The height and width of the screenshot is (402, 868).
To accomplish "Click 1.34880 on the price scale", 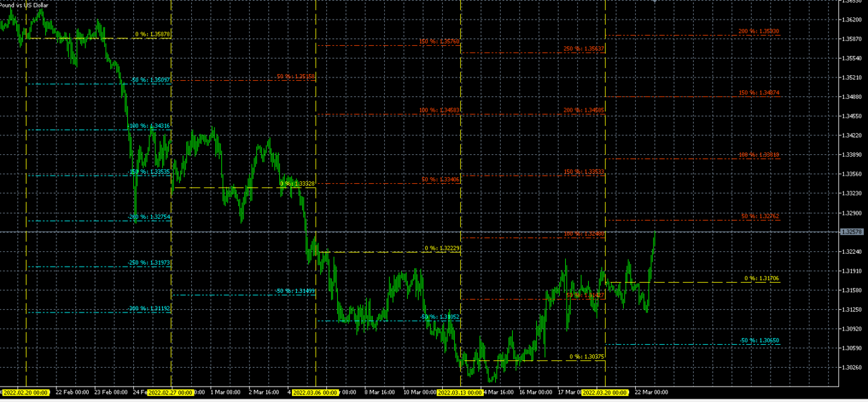I will (852, 96).
